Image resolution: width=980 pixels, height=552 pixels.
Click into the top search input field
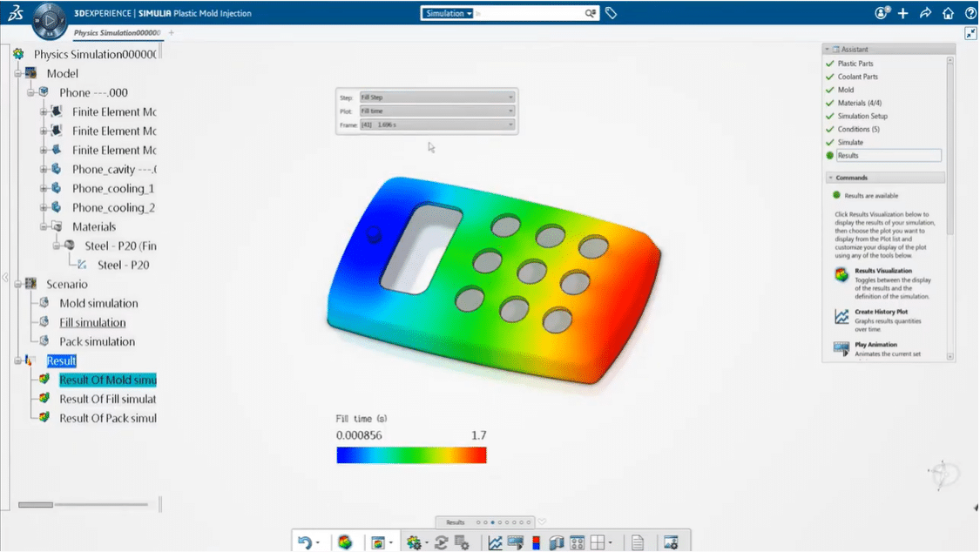point(530,13)
